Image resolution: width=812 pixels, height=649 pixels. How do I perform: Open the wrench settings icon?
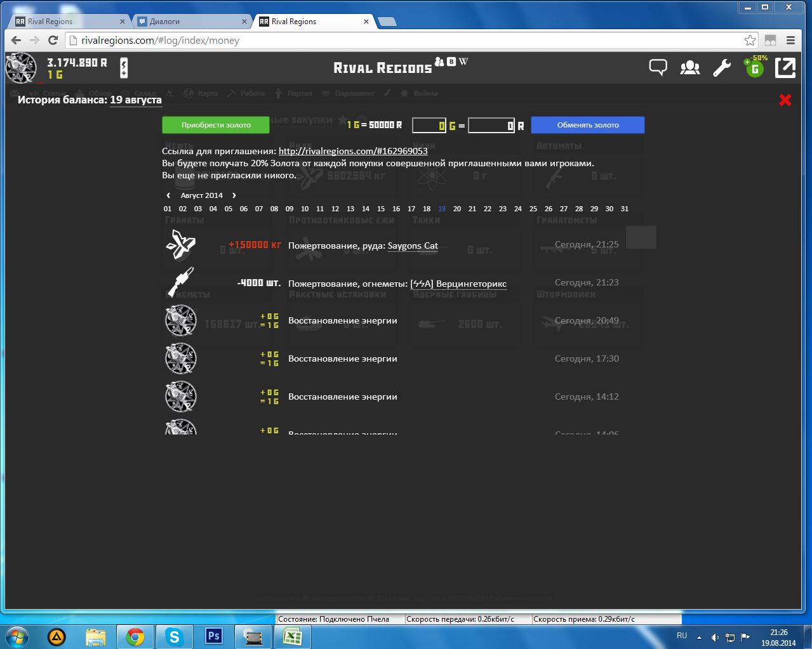tap(722, 67)
